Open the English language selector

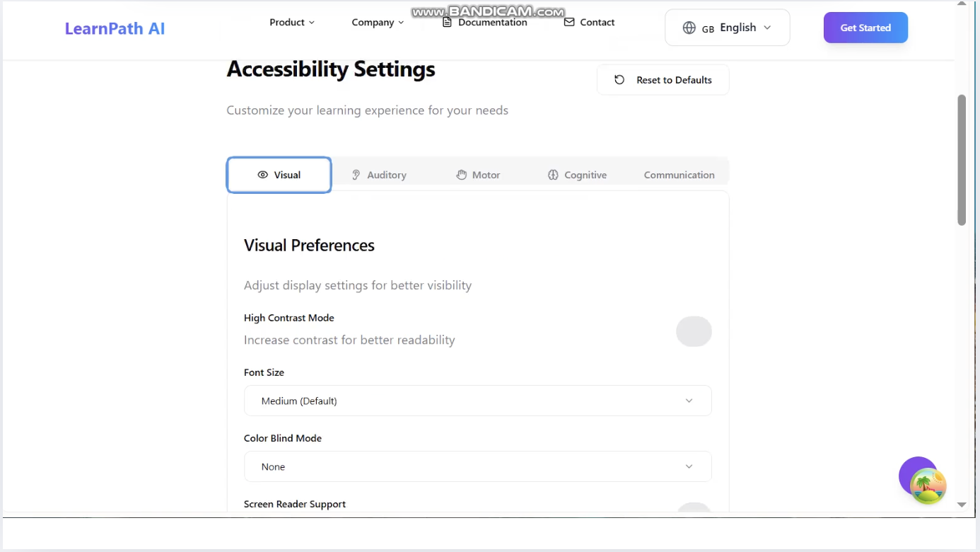point(727,28)
